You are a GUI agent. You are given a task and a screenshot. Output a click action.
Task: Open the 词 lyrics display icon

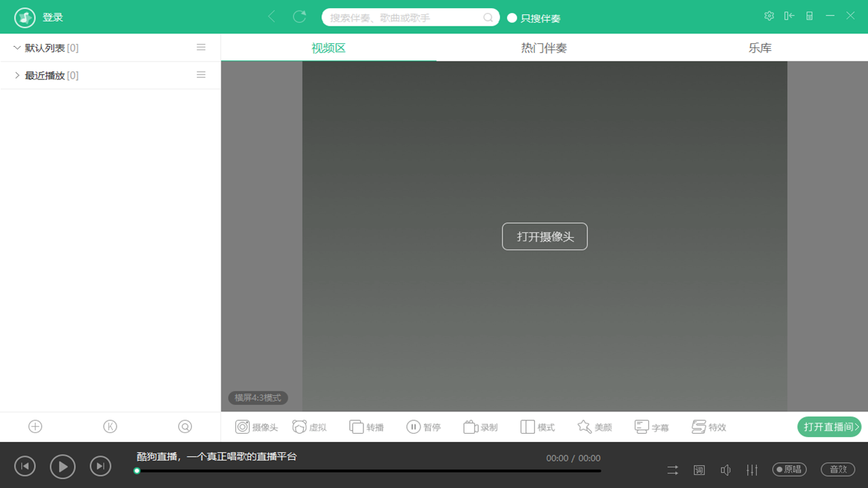[x=699, y=469]
